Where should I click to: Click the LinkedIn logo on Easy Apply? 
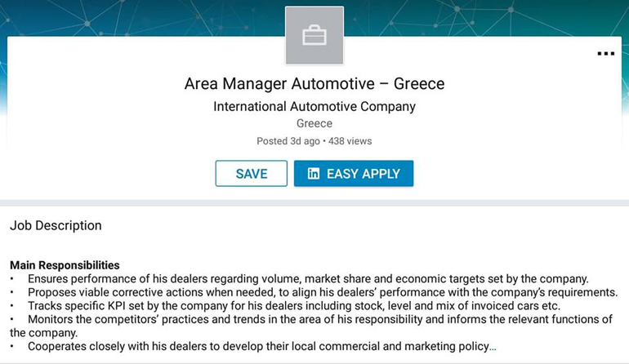pos(314,174)
